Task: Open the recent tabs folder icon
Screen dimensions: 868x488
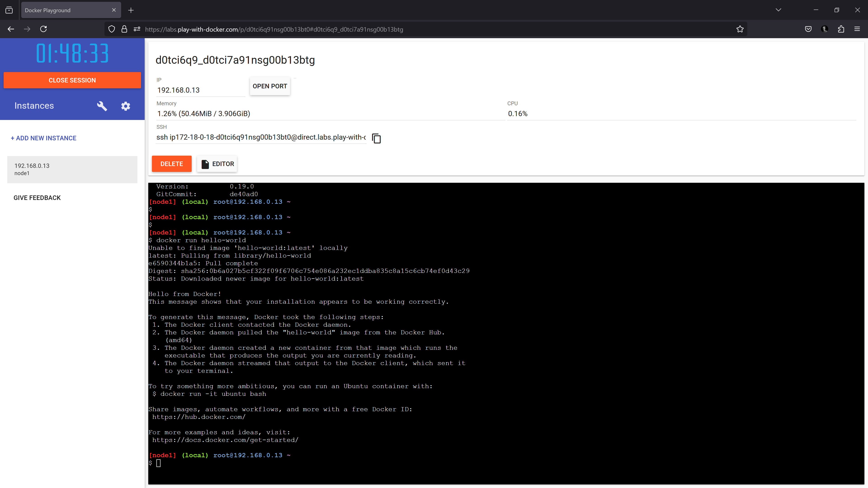Action: [x=9, y=10]
